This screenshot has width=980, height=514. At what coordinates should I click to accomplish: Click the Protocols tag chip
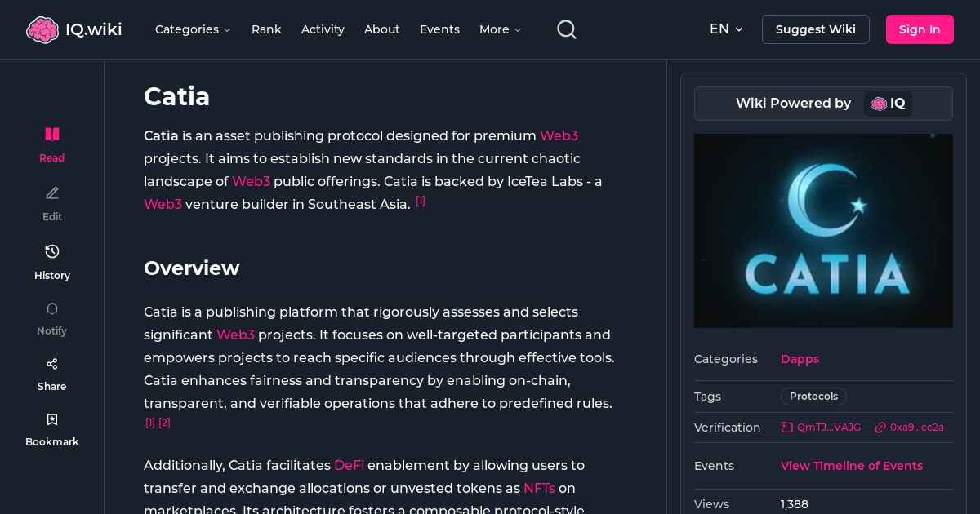(813, 396)
